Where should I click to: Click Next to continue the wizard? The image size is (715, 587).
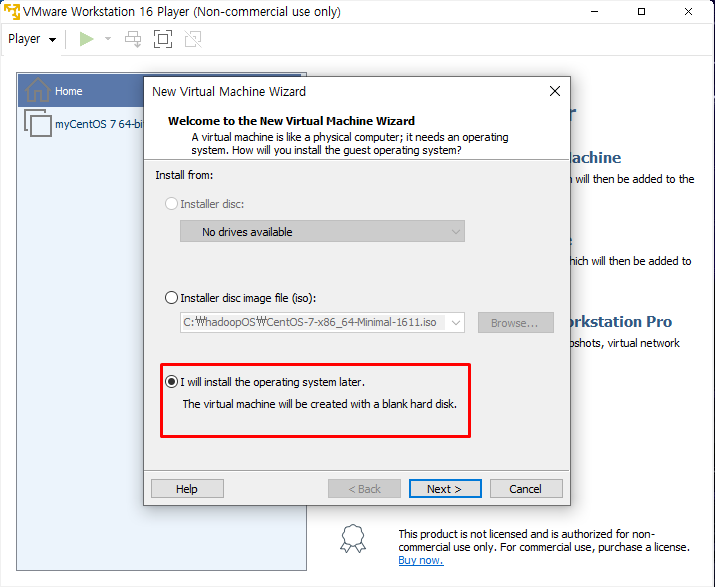(445, 489)
